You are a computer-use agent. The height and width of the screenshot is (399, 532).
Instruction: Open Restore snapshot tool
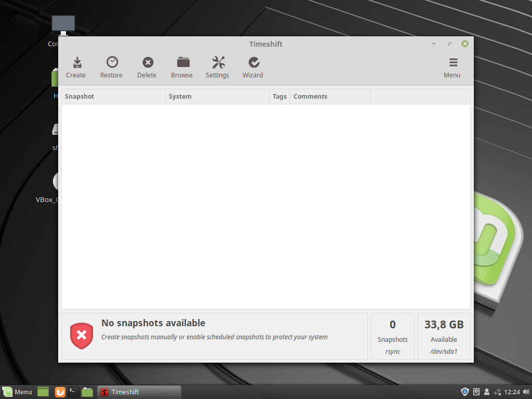coord(111,68)
